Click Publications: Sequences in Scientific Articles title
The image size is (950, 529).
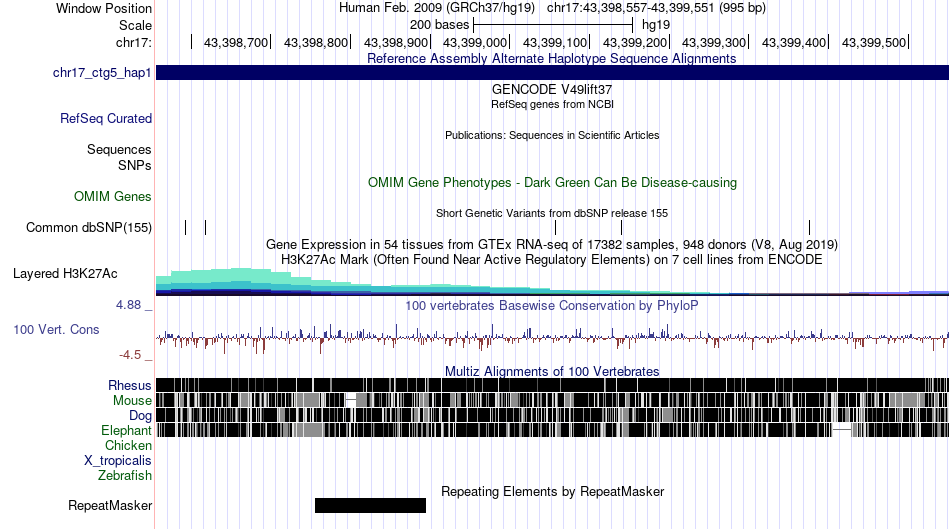pyautogui.click(x=552, y=135)
